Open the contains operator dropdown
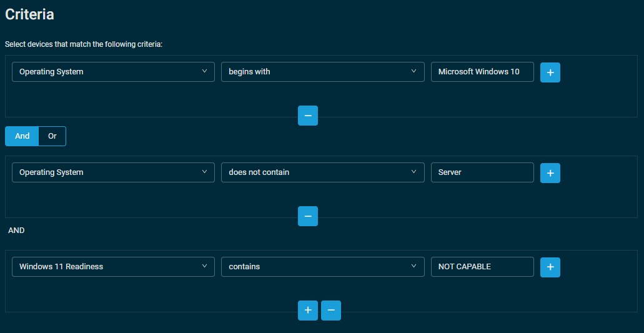 click(x=323, y=267)
